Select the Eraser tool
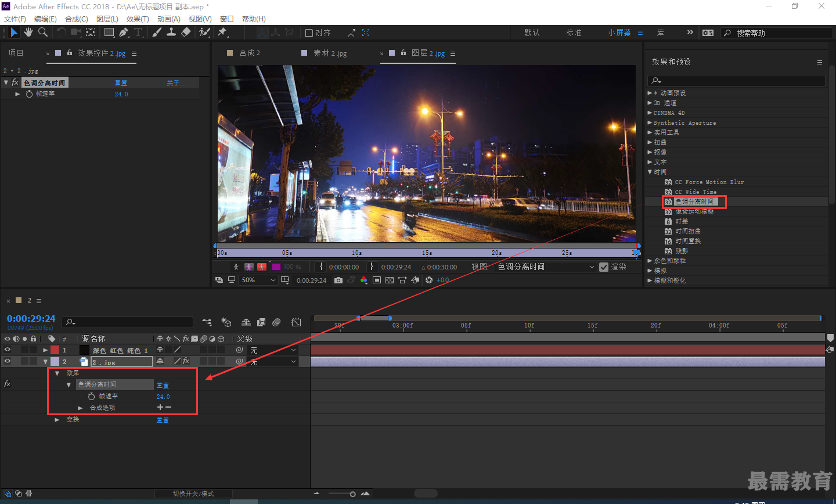Screen dimensions: 836x504 tap(186, 33)
